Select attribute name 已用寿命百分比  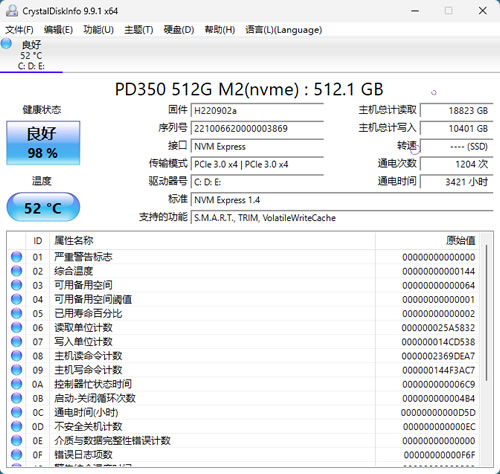pos(88,314)
